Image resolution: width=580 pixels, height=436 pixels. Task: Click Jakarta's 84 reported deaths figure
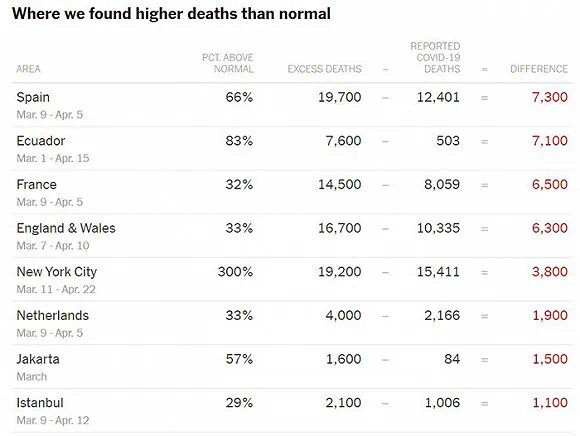tap(452, 359)
